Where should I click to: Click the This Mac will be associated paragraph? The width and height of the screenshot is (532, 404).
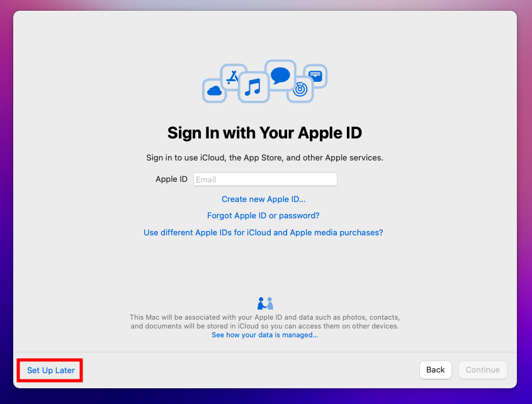click(264, 322)
